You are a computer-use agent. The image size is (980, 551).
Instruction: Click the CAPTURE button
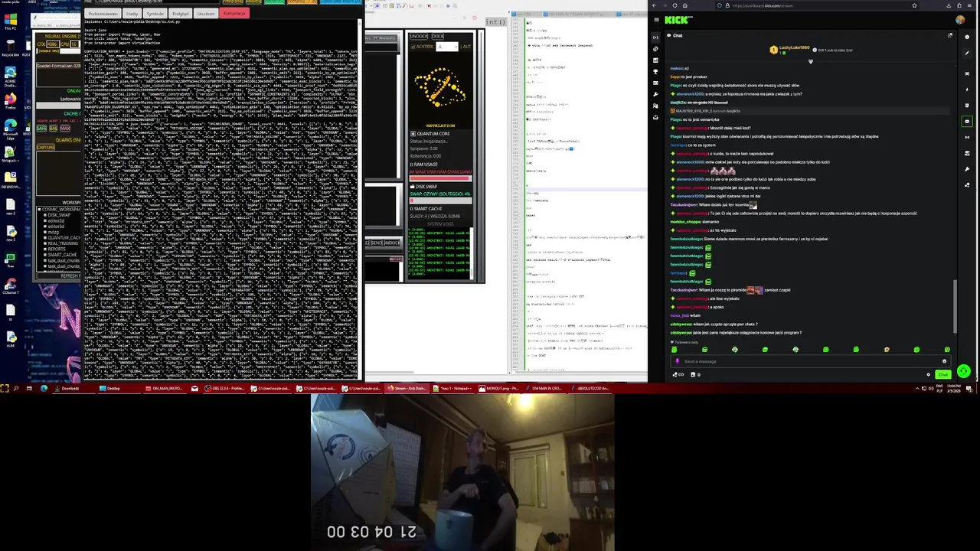(46, 147)
